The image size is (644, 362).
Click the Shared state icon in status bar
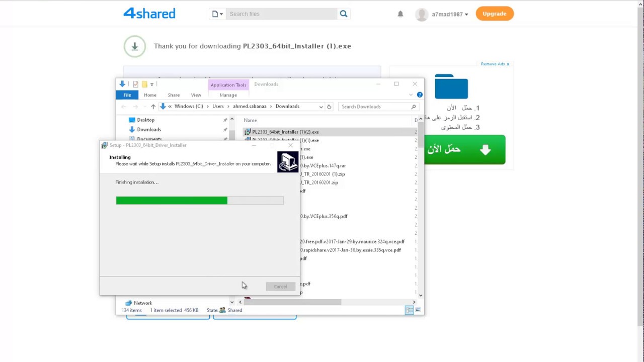(x=222, y=311)
